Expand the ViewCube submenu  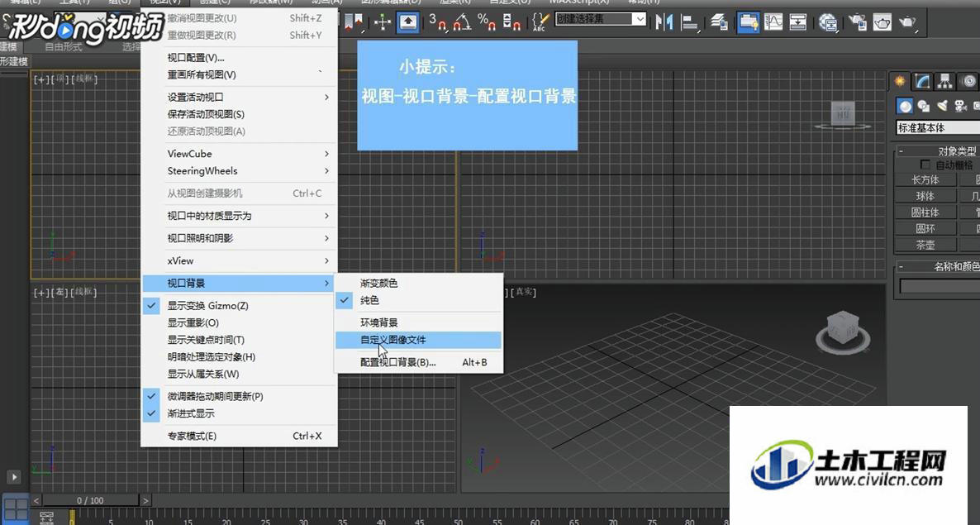click(x=240, y=154)
